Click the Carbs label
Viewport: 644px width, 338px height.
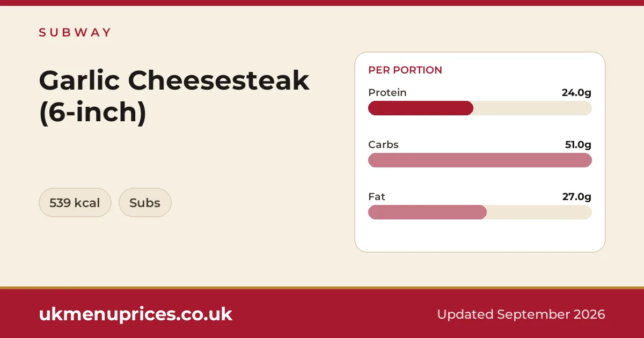point(383,144)
